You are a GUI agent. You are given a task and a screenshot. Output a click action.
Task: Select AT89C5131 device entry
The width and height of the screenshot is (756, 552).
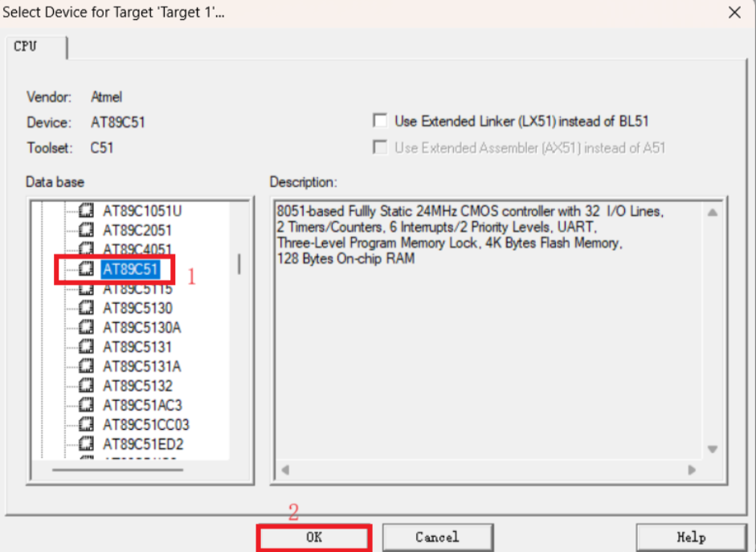137,346
